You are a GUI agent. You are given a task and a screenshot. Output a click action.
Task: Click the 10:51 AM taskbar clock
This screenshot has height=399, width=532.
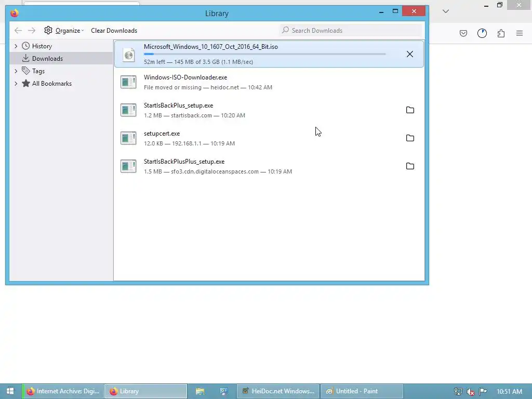509,392
